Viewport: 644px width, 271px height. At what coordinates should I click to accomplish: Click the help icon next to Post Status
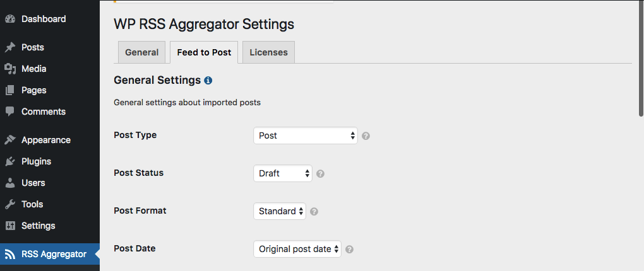(321, 173)
